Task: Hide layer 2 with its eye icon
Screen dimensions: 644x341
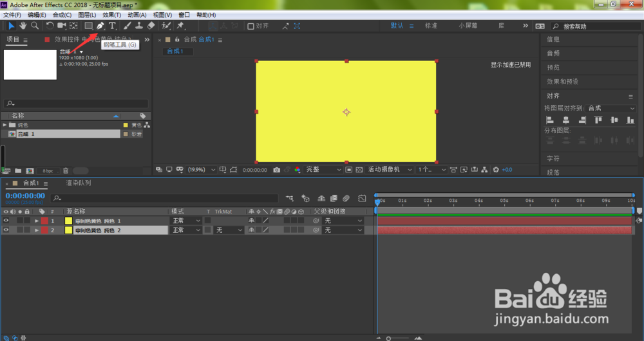Action: coord(6,230)
